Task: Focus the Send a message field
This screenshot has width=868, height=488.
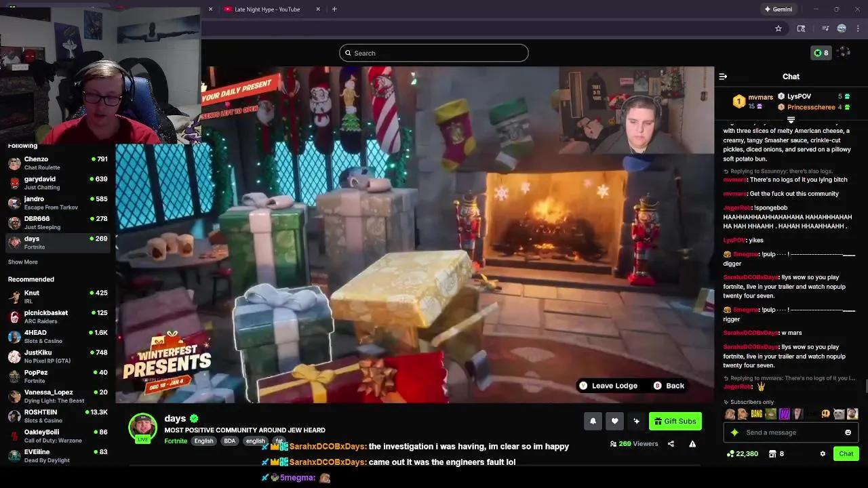Action: click(x=791, y=432)
